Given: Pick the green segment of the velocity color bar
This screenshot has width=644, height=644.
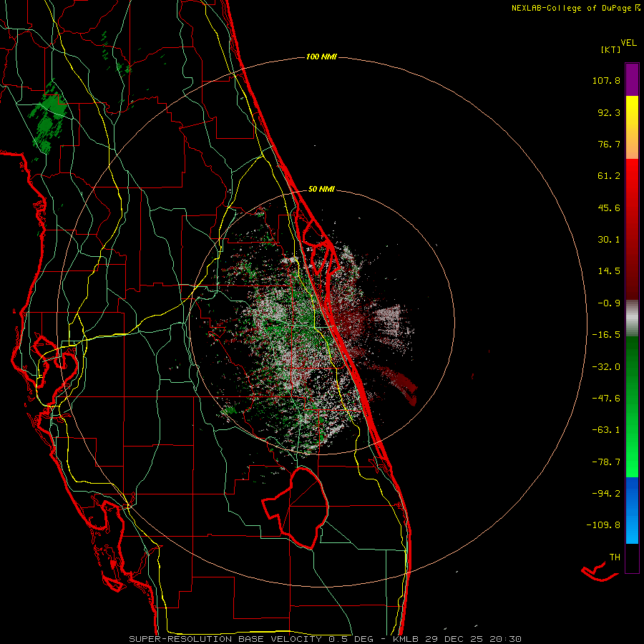Looking at the screenshot, I should coord(632,406).
